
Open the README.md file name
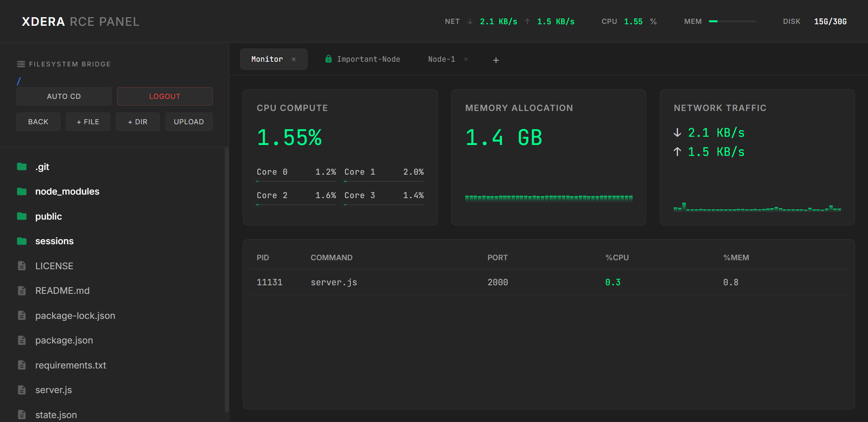pos(63,291)
